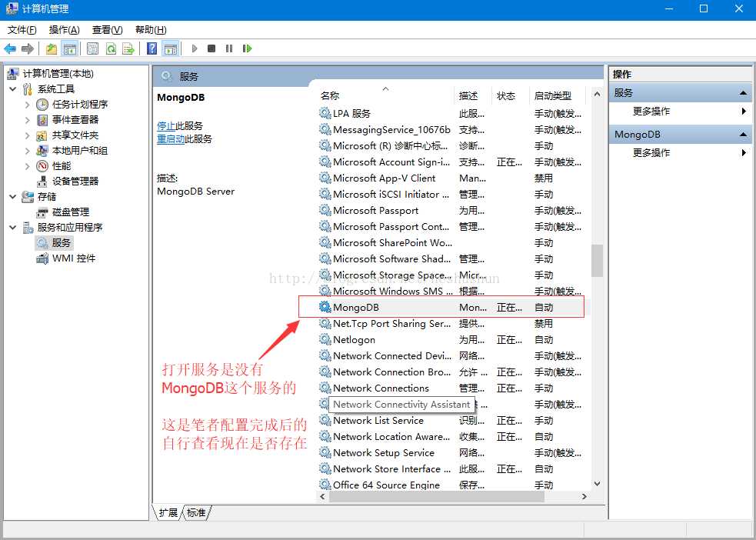
Task: Sort by the 描述 column header
Action: click(472, 96)
